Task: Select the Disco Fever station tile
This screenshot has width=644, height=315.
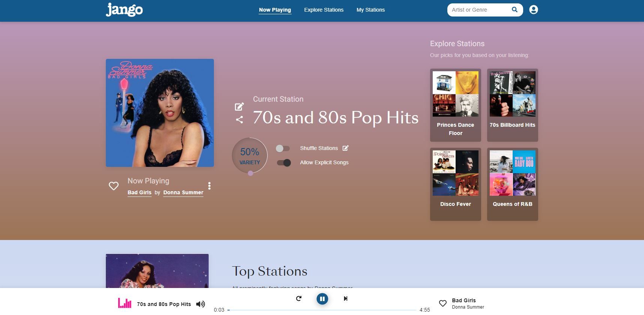Action: (x=455, y=184)
